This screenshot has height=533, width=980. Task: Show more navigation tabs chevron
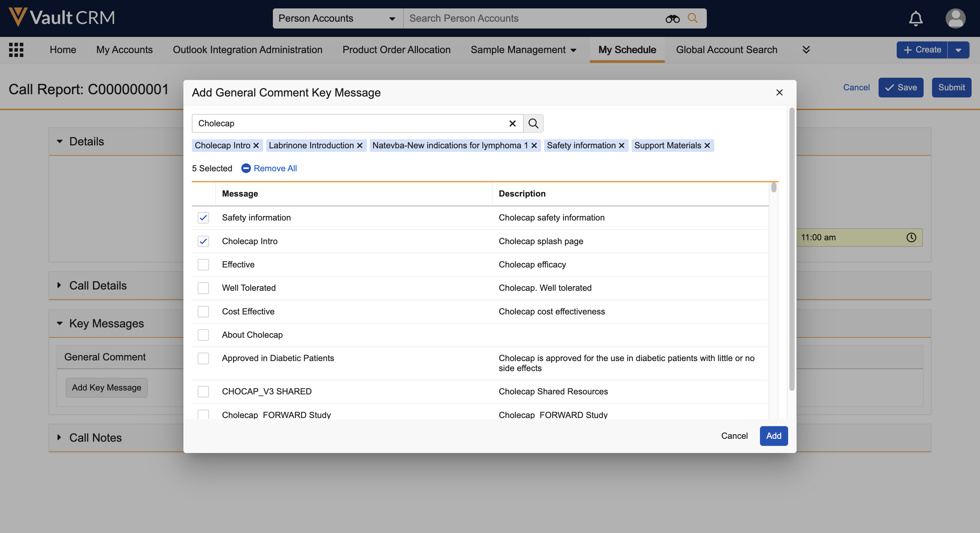pyautogui.click(x=806, y=50)
